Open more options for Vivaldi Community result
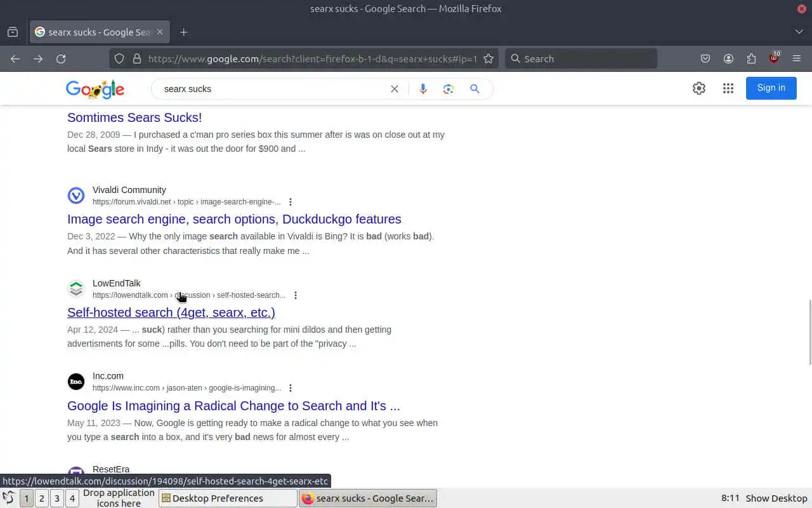812x508 pixels. coord(291,202)
